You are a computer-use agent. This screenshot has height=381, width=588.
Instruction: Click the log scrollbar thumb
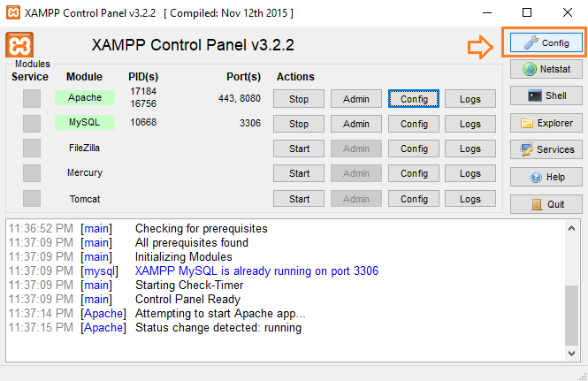pos(571,315)
